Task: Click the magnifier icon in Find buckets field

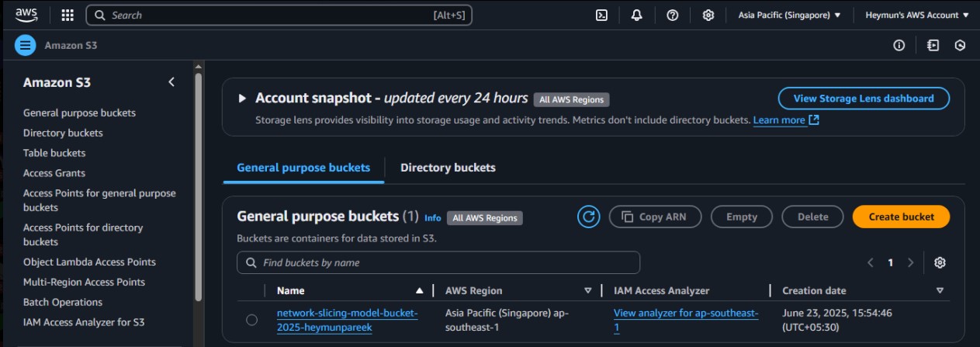Action: (x=251, y=262)
